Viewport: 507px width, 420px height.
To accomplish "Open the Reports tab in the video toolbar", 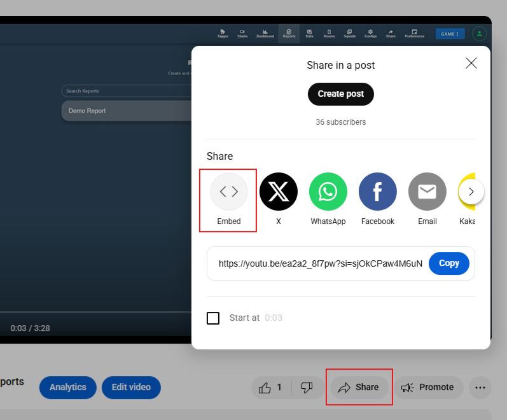I will tap(289, 33).
